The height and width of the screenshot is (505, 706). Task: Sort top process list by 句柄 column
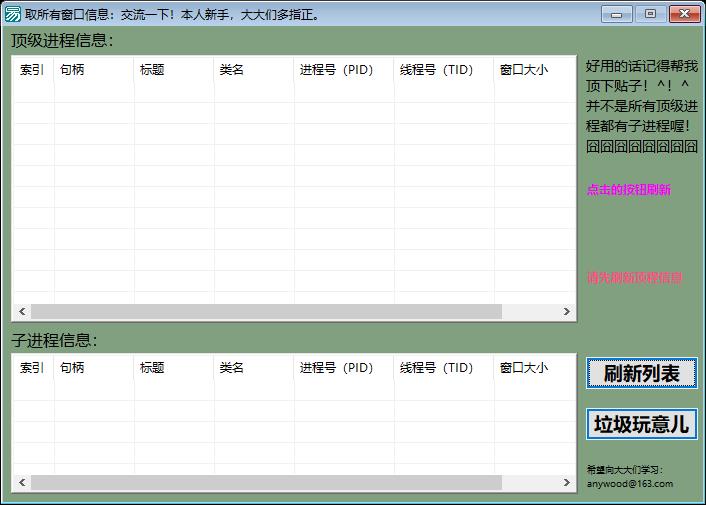click(x=94, y=70)
